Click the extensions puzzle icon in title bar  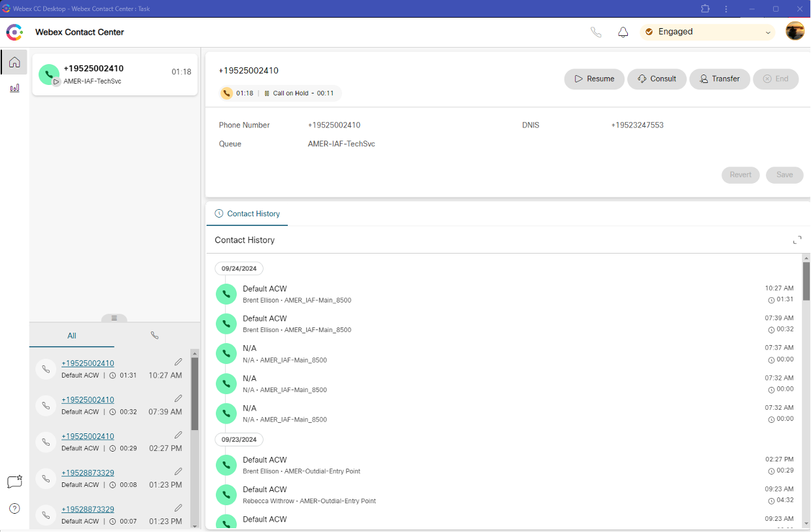[705, 8]
